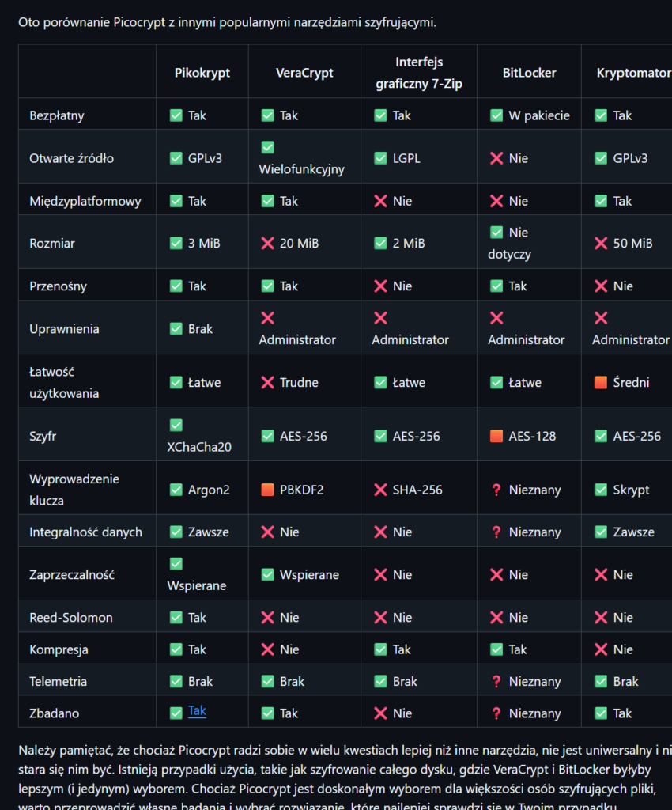Image resolution: width=672 pixels, height=810 pixels.
Task: Click the "PBKDF2" cell text
Action: (x=301, y=490)
